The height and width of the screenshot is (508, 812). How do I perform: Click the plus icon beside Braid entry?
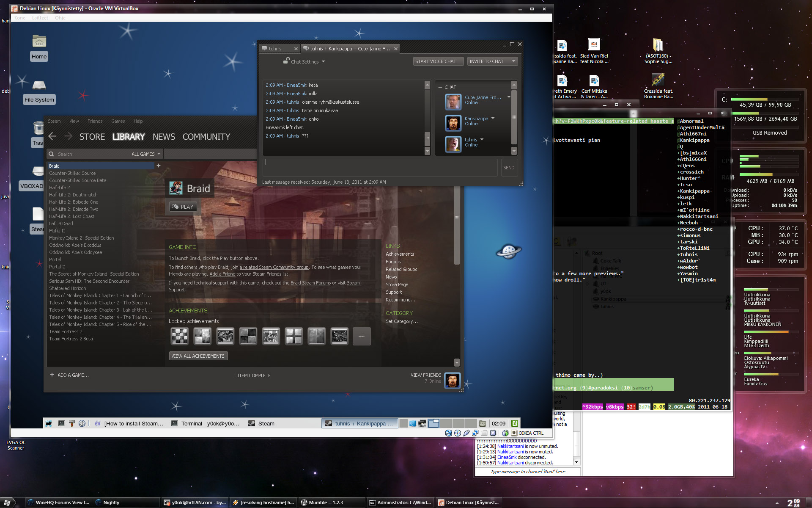159,166
